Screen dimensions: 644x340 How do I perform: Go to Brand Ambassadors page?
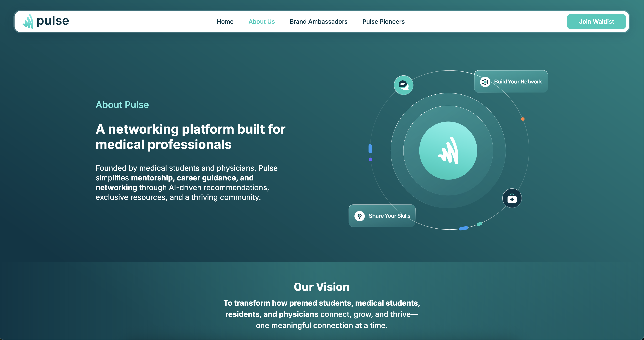(x=318, y=22)
